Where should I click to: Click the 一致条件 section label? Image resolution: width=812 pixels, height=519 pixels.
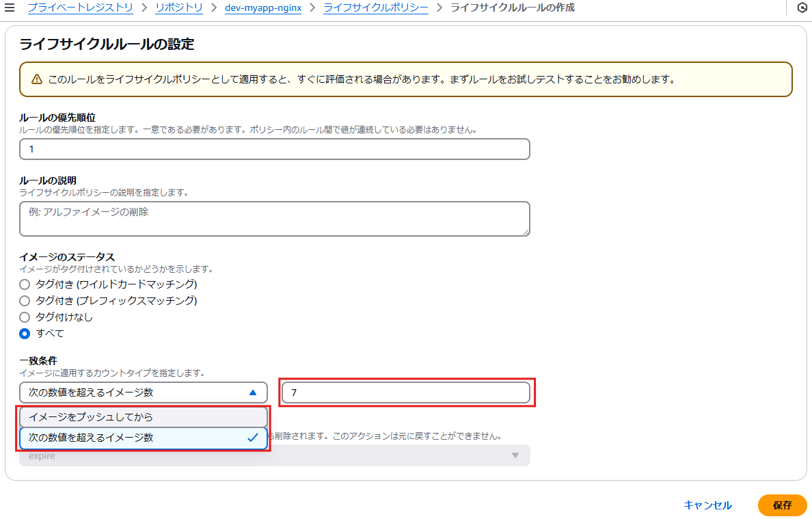click(x=38, y=360)
